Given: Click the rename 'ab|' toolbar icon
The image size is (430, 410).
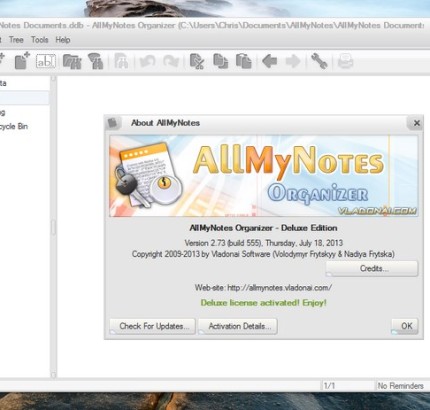Looking at the screenshot, I should click(x=46, y=61).
